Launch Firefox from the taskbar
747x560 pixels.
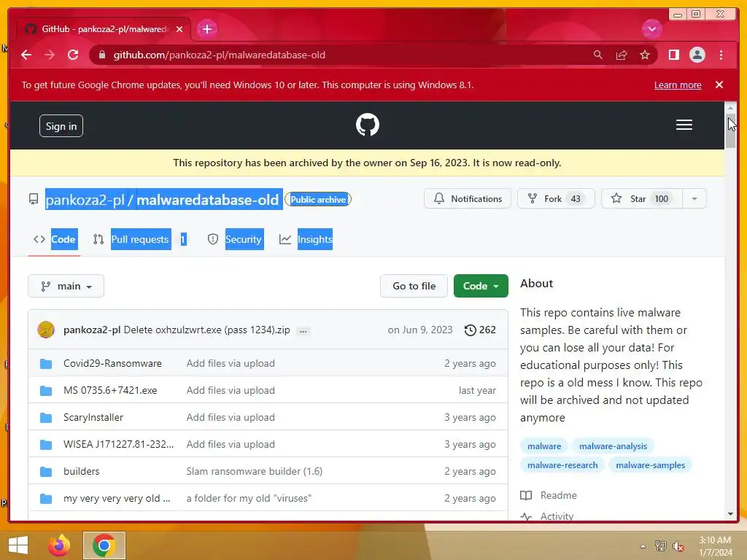pyautogui.click(x=59, y=545)
